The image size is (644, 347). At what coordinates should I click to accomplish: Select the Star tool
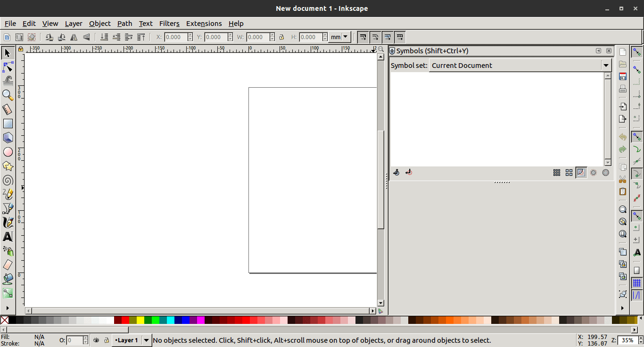(x=8, y=166)
